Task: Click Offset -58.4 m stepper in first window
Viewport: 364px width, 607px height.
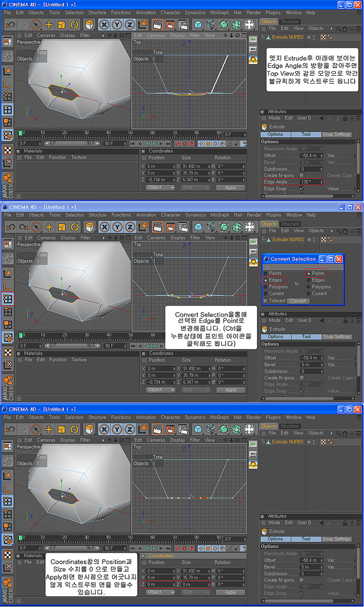Action: tap(322, 156)
